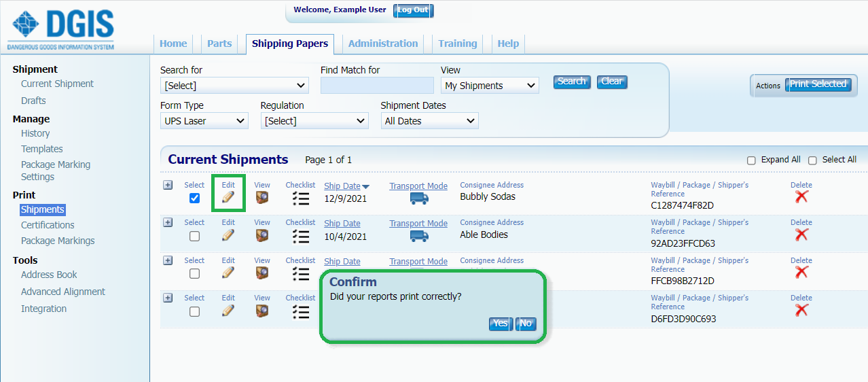Open Integration under Tools
The image size is (868, 382).
(x=43, y=309)
